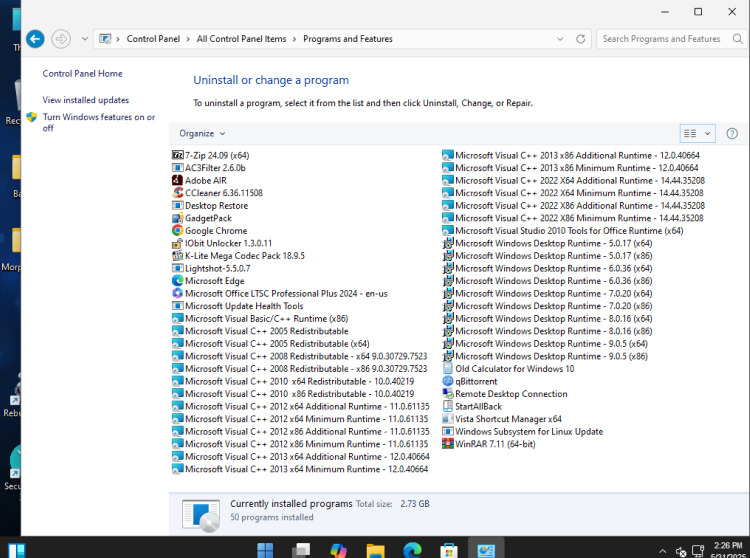
Task: Open Control Panel Home link
Action: point(82,74)
